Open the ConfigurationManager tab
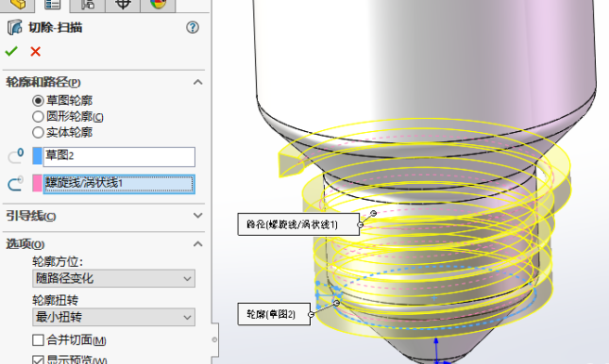The image size is (609, 364). [x=88, y=5]
